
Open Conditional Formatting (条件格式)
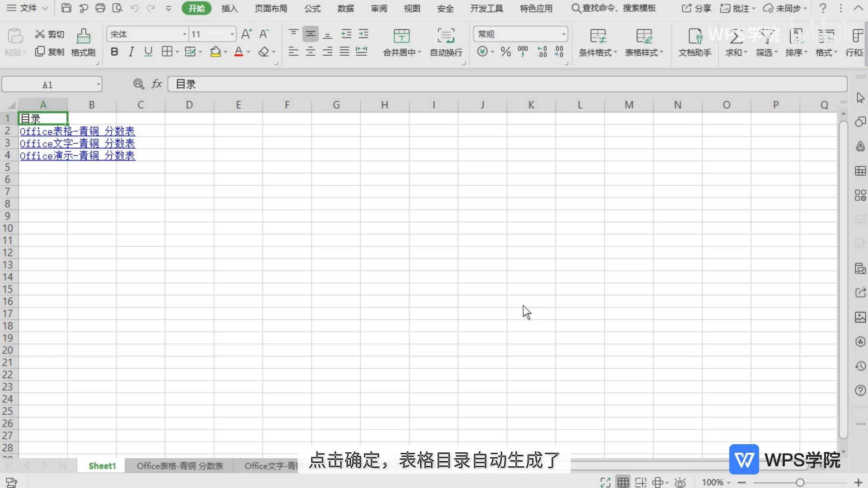(x=598, y=43)
